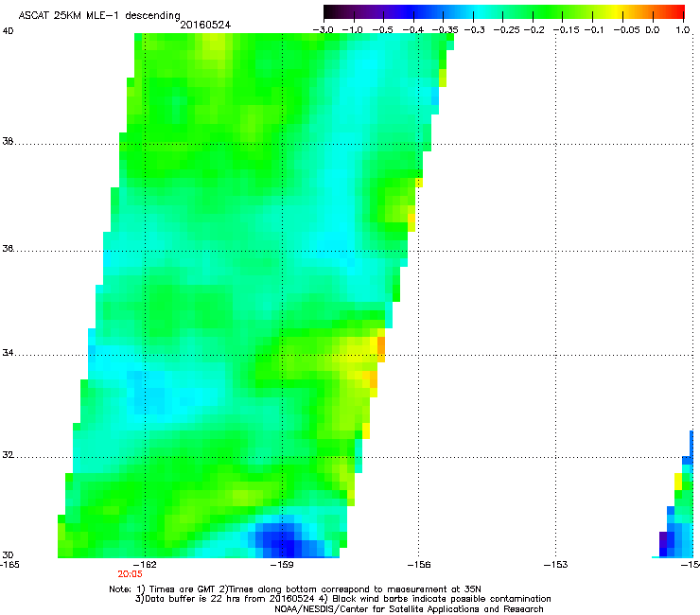
Task: Click the -0.1 color scale label
Action: click(x=594, y=30)
